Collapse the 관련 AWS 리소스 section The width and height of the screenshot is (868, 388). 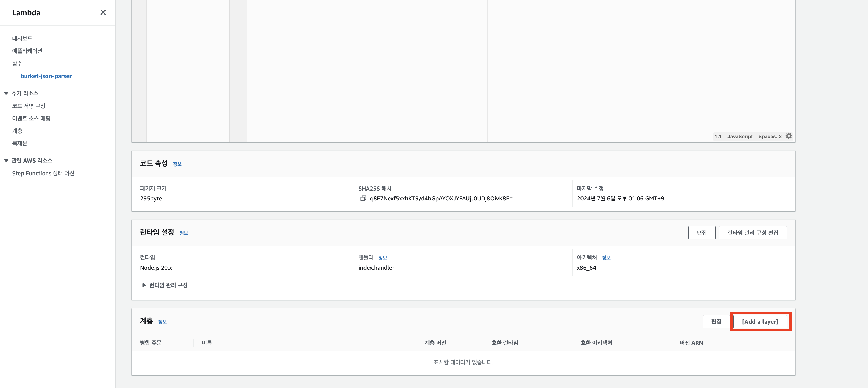(6, 161)
